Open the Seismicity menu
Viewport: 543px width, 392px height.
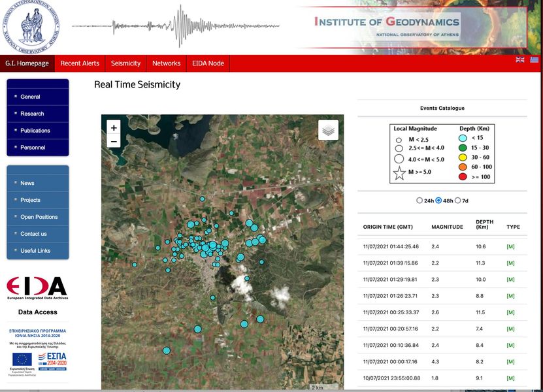tap(125, 63)
